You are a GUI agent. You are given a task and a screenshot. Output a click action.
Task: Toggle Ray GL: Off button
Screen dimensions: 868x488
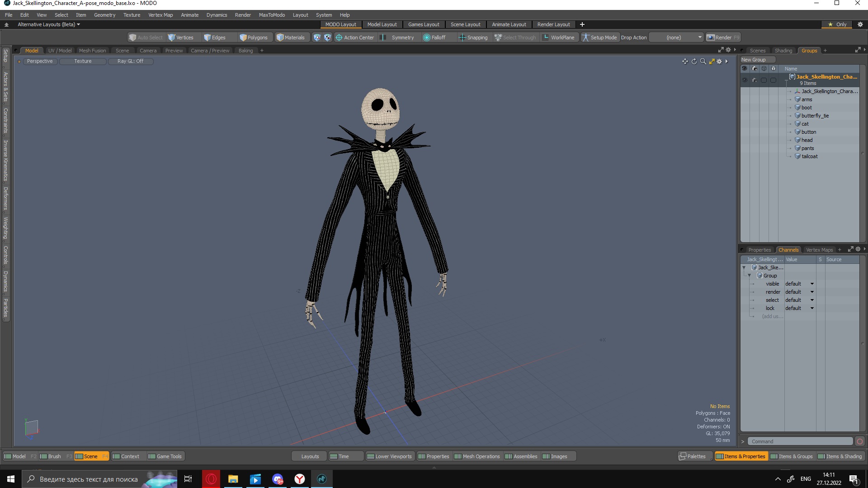[130, 61]
